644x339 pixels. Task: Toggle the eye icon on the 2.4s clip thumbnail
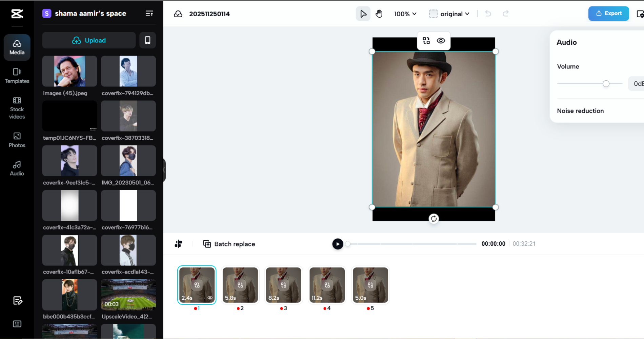(209, 298)
